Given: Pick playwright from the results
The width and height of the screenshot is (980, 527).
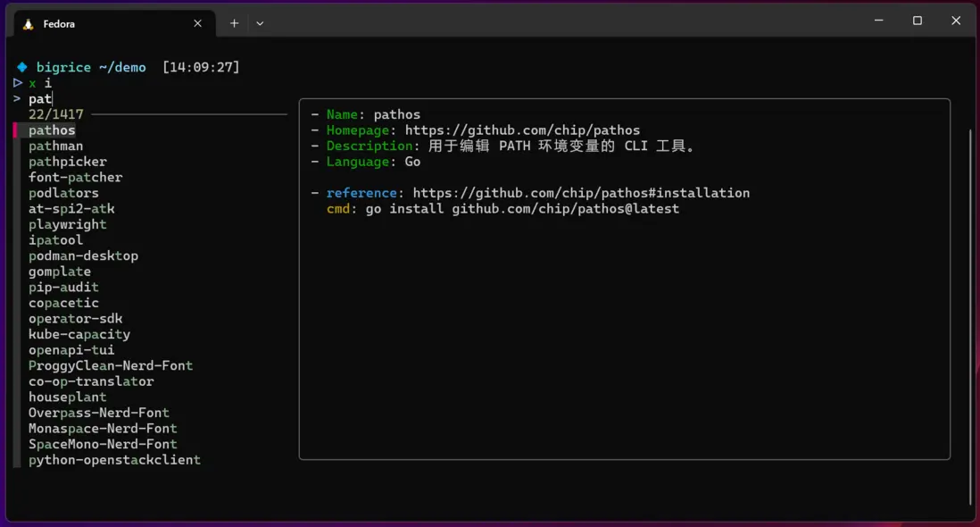Looking at the screenshot, I should click(67, 224).
